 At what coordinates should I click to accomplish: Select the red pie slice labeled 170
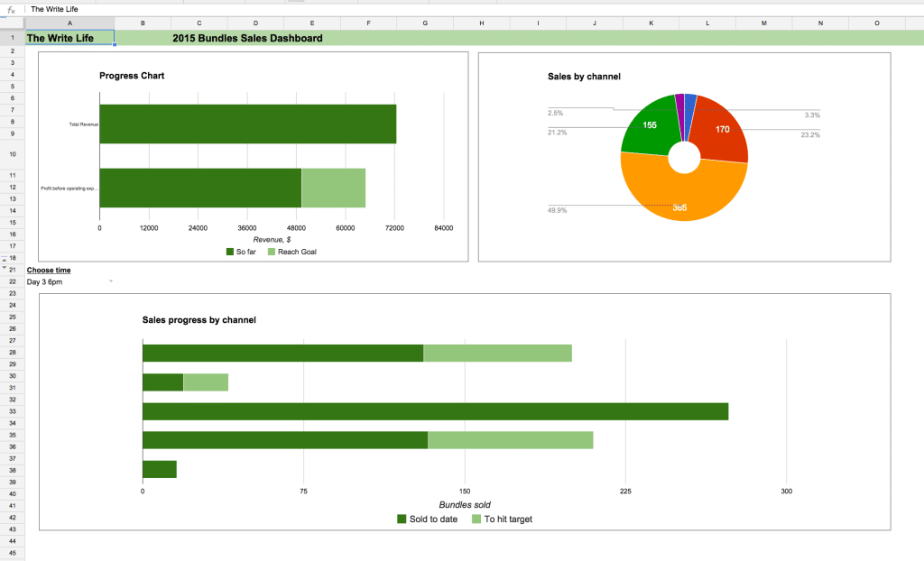pos(721,129)
